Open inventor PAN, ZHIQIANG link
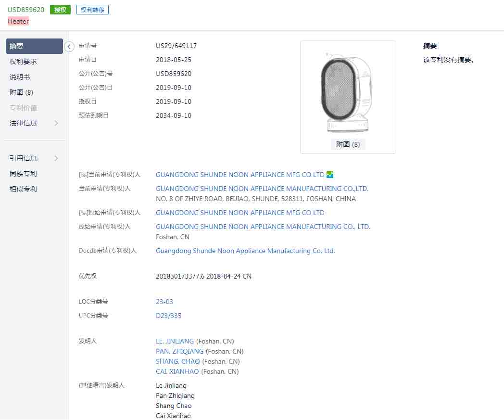 click(x=180, y=351)
